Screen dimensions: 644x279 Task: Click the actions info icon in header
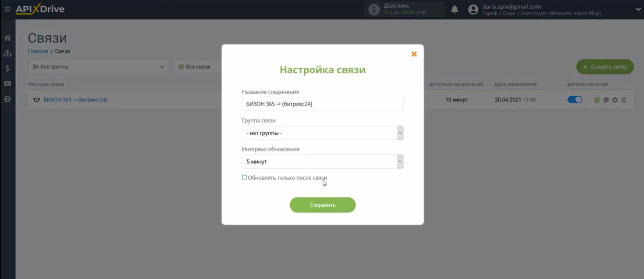374,10
